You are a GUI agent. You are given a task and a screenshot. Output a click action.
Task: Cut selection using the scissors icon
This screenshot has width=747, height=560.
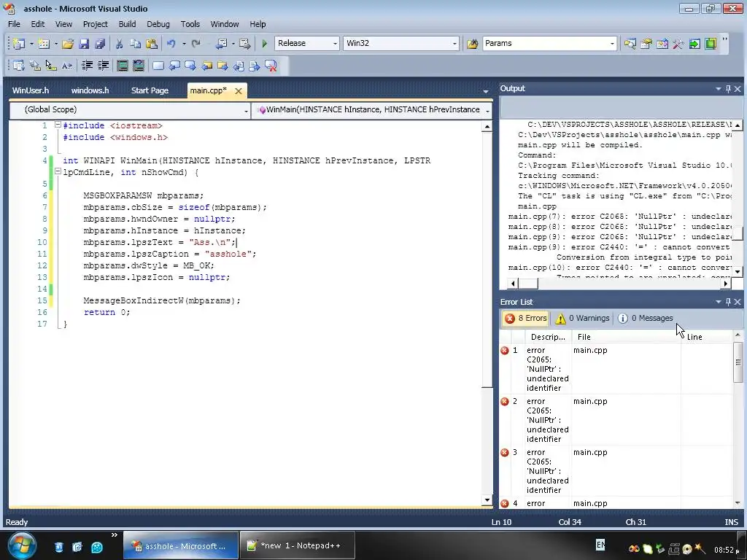pyautogui.click(x=119, y=44)
